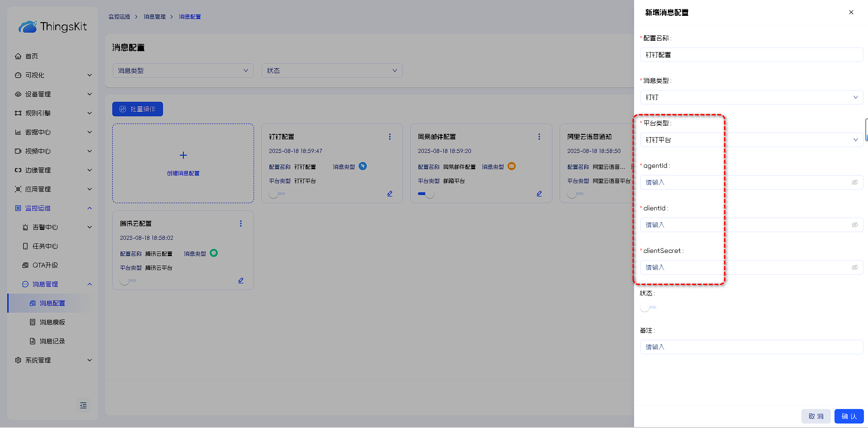Click the 批量操作 button
The height and width of the screenshot is (428, 868).
[x=138, y=109]
